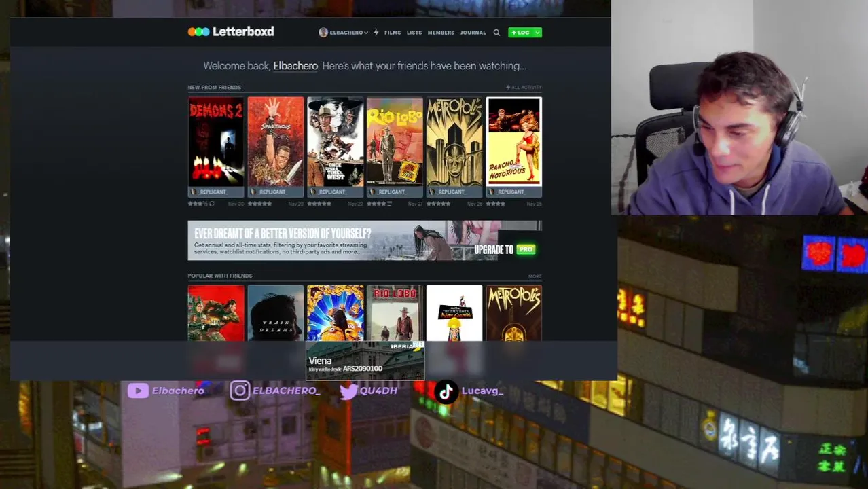Click the Nov 30 date under Demons 2
The width and height of the screenshot is (868, 489).
pyautogui.click(x=236, y=204)
